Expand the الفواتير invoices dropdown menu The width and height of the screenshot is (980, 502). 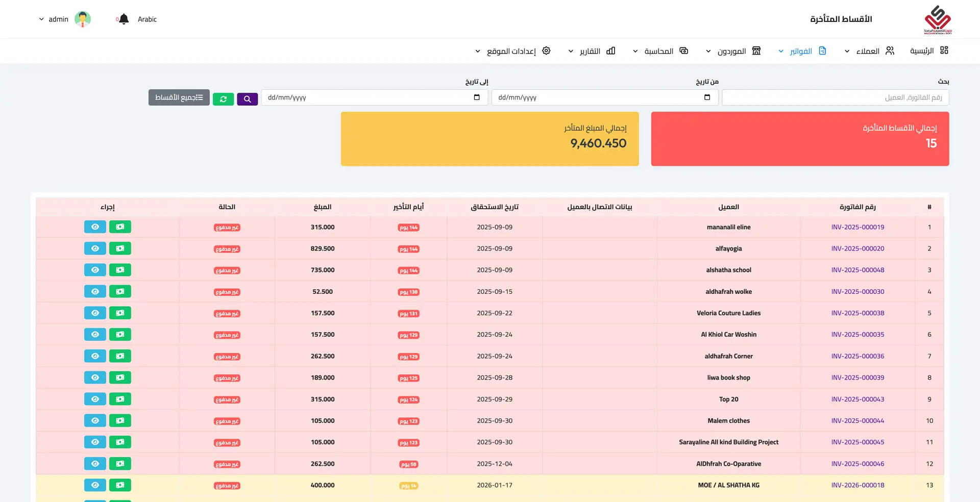(x=801, y=51)
